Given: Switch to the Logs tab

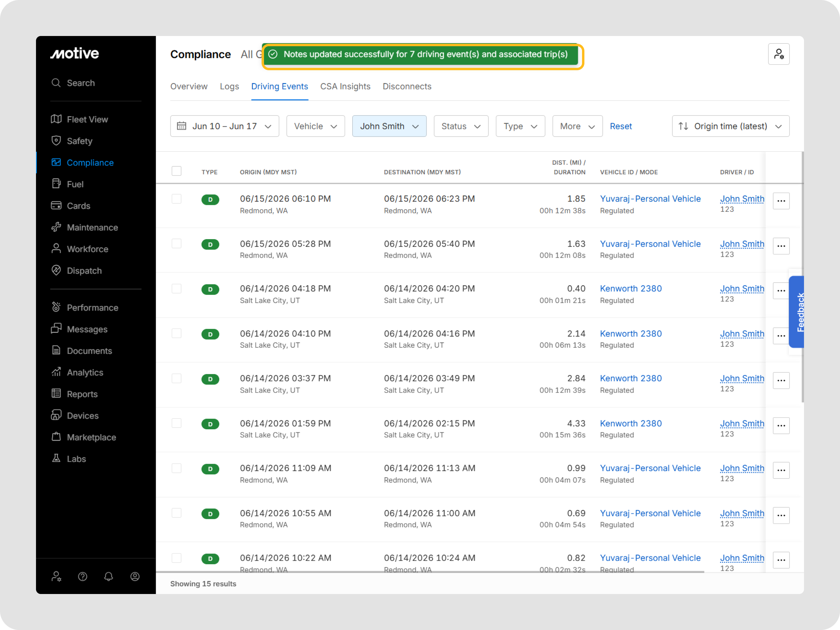Looking at the screenshot, I should (229, 87).
